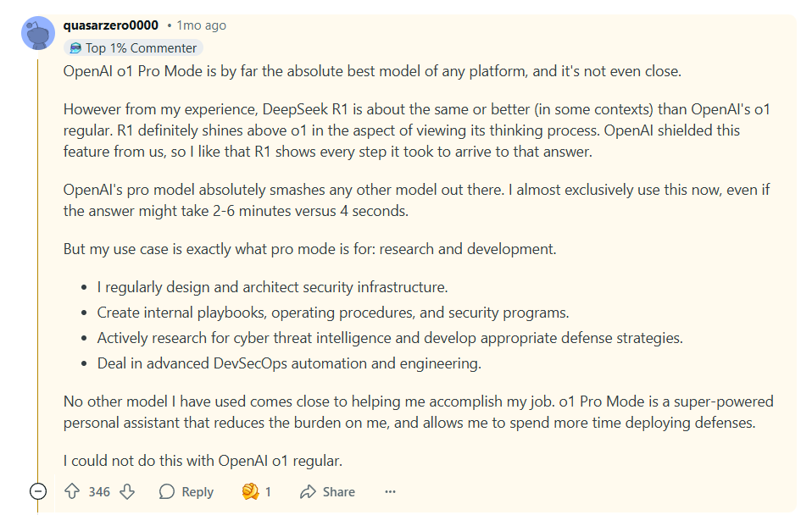The width and height of the screenshot is (812, 515).
Task: Click quasarzero0000's snoo avatar
Action: click(x=38, y=32)
